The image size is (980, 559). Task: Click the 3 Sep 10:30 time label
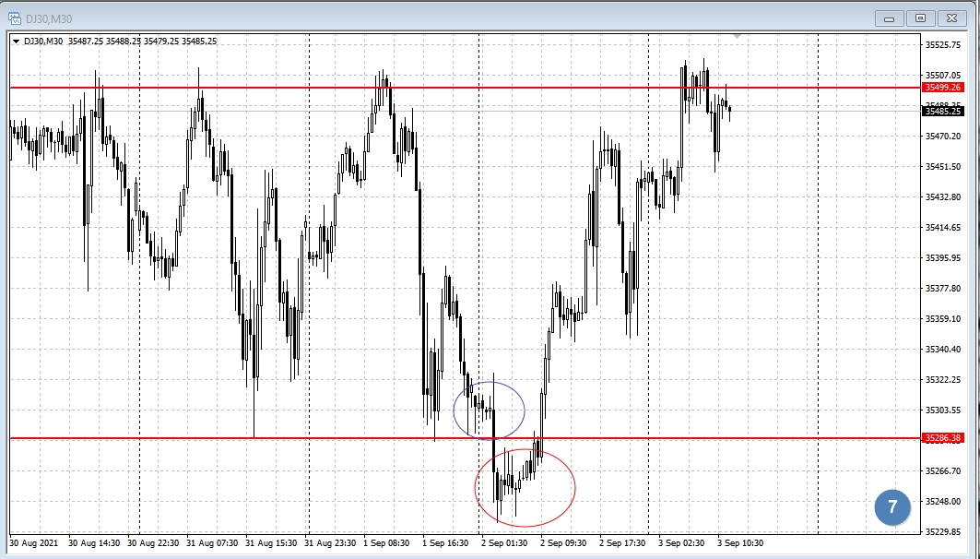tap(741, 542)
